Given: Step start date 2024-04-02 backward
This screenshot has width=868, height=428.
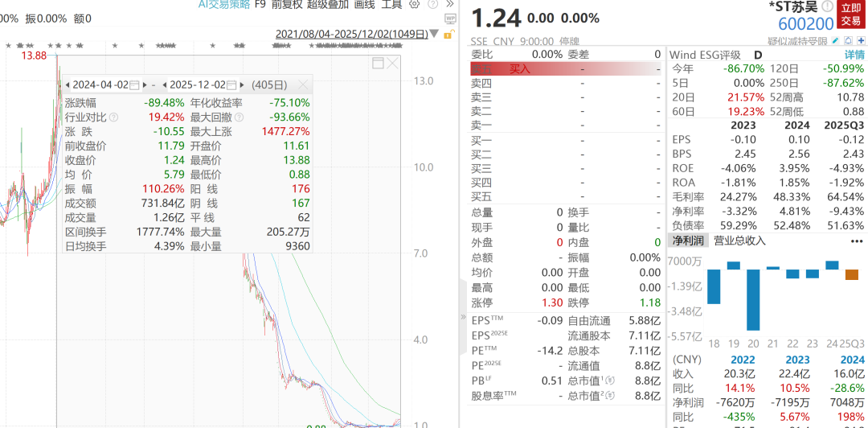Looking at the screenshot, I should (68, 84).
